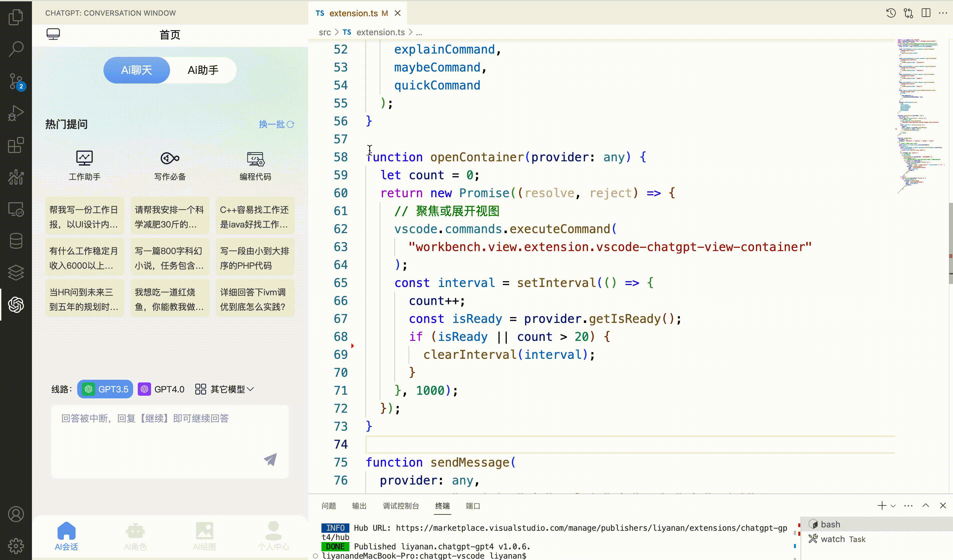The image size is (953, 560).
Task: Switch to the 输出 panel tab
Action: tap(359, 506)
